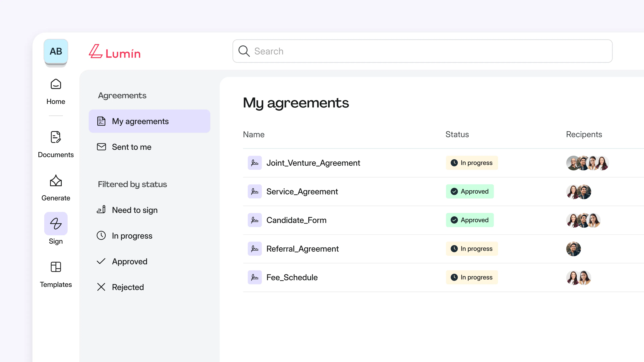Click the clock icon beside In progress filter

pyautogui.click(x=101, y=235)
